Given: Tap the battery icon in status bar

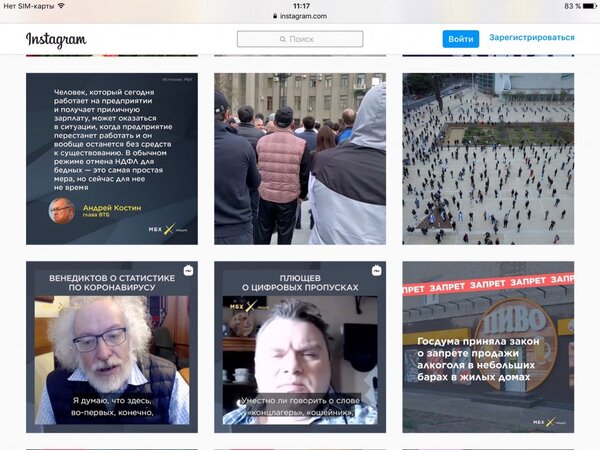Looking at the screenshot, I should [x=587, y=6].
